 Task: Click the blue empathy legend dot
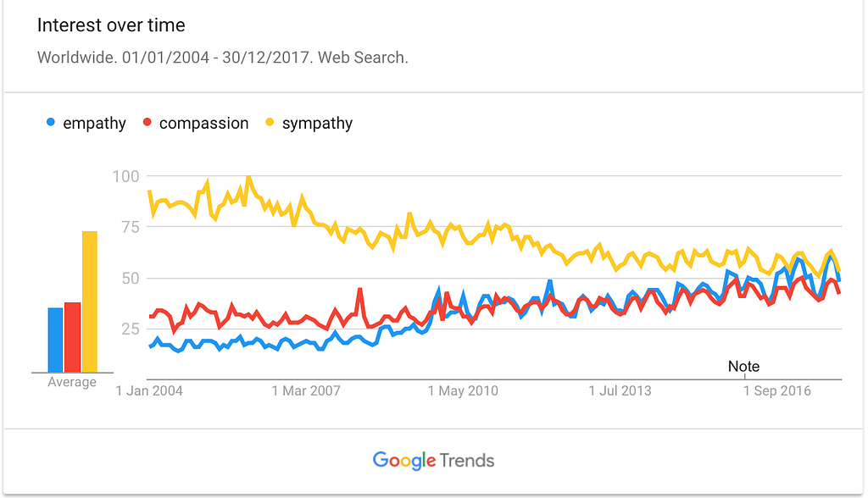tap(52, 124)
